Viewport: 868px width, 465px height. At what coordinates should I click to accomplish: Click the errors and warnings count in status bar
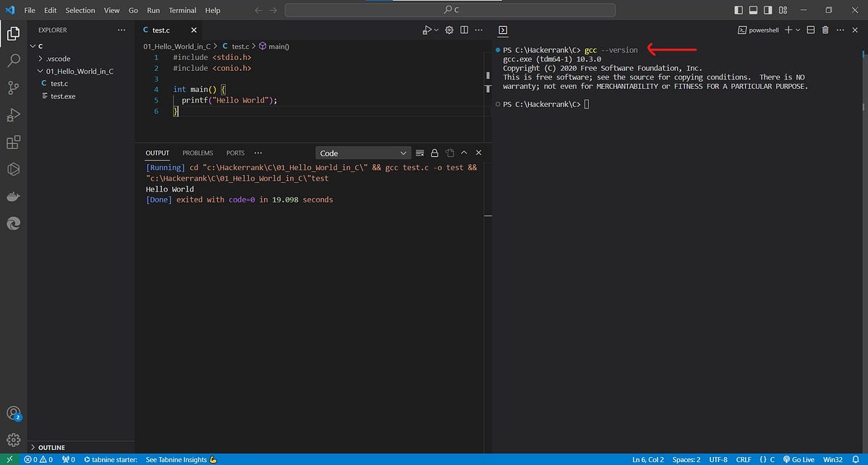pyautogui.click(x=38, y=459)
